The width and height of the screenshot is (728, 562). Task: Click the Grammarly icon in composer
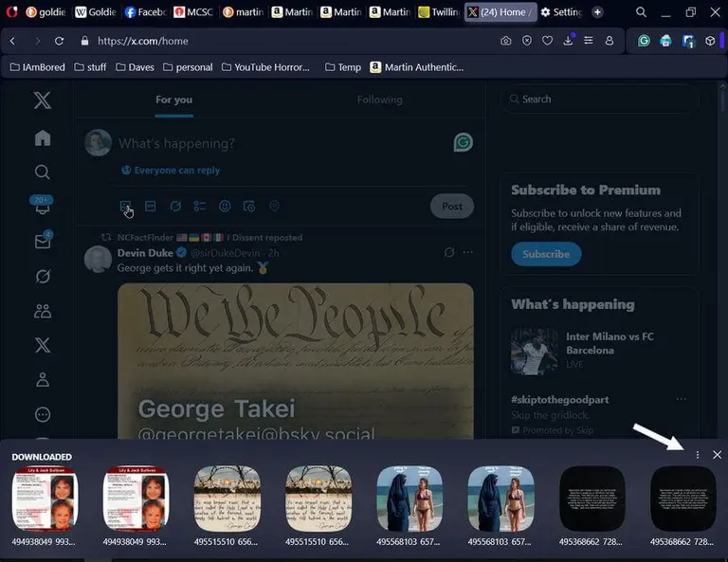463,142
